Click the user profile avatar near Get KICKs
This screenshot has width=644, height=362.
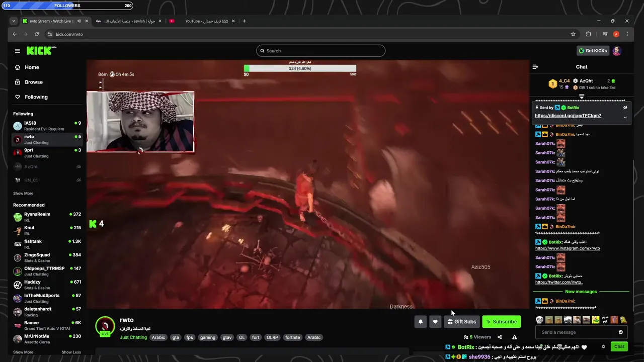(x=617, y=51)
